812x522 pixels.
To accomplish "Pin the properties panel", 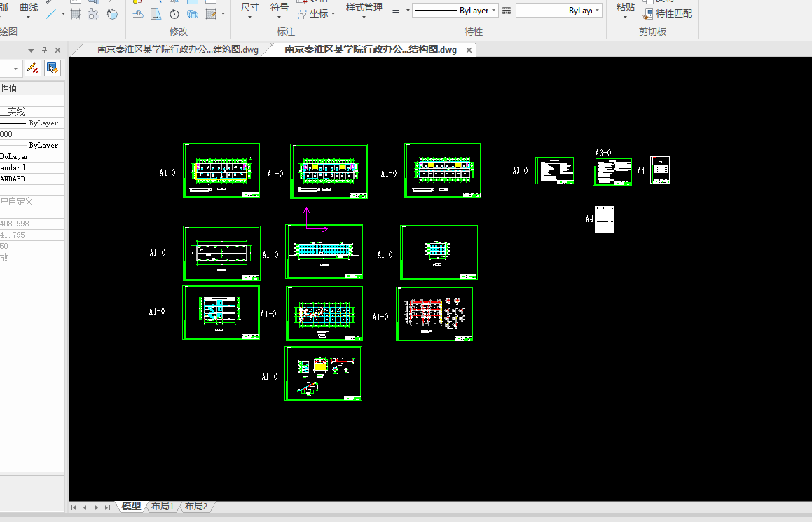I will coord(45,50).
